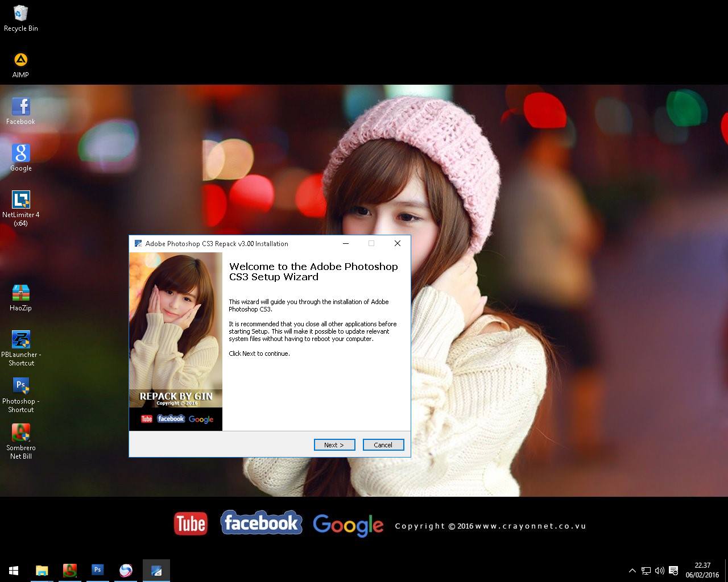Open the volume control in the tray
The width and height of the screenshot is (728, 582).
[660, 571]
